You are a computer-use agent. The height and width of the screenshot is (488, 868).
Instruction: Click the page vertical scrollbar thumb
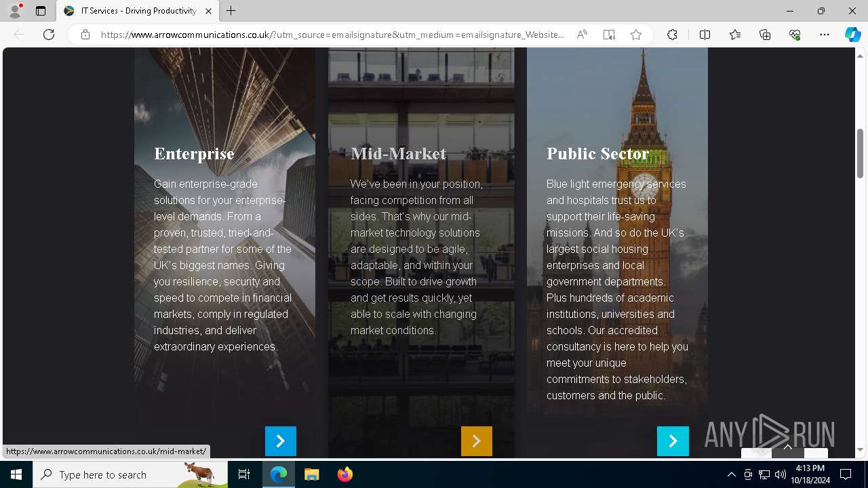[861, 153]
